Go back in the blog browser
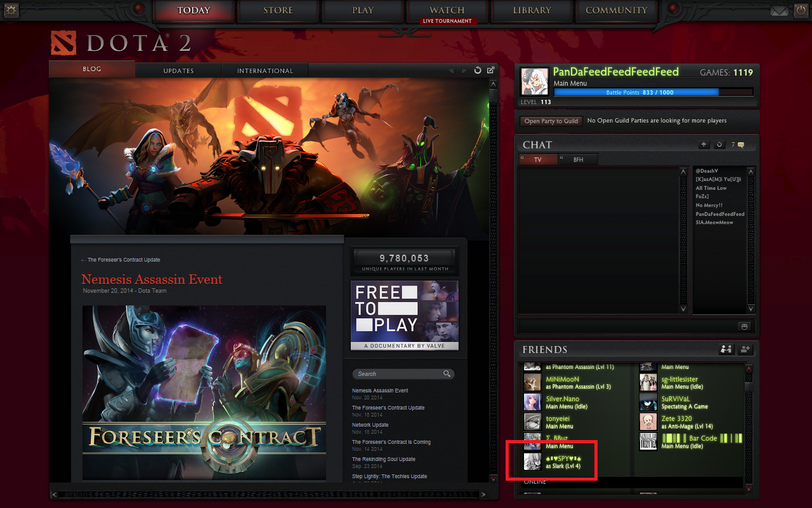This screenshot has height=508, width=812. pyautogui.click(x=452, y=70)
